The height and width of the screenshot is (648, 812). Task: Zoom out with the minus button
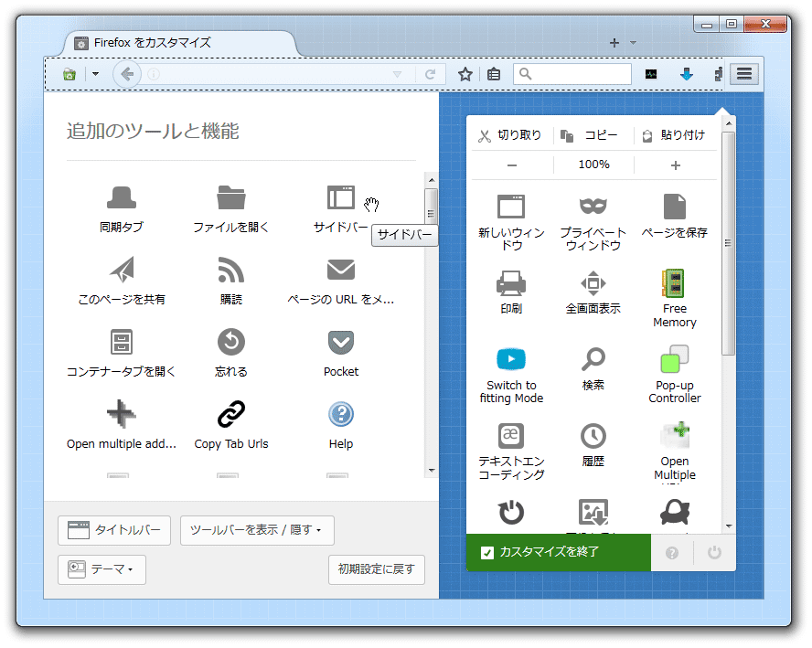click(x=512, y=165)
